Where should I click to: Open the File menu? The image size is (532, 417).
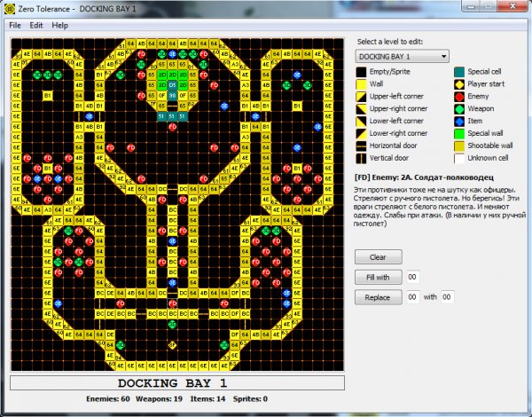(x=15, y=26)
